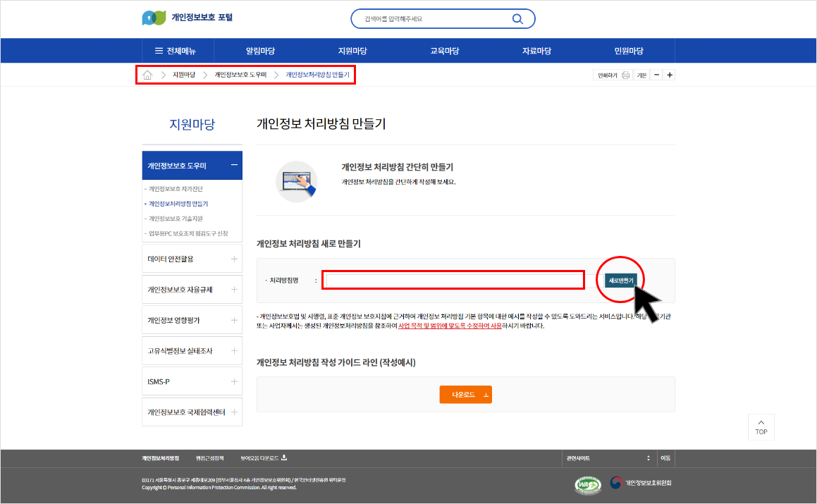The height and width of the screenshot is (504, 817).
Task: Increase font size with plus button
Action: [670, 75]
